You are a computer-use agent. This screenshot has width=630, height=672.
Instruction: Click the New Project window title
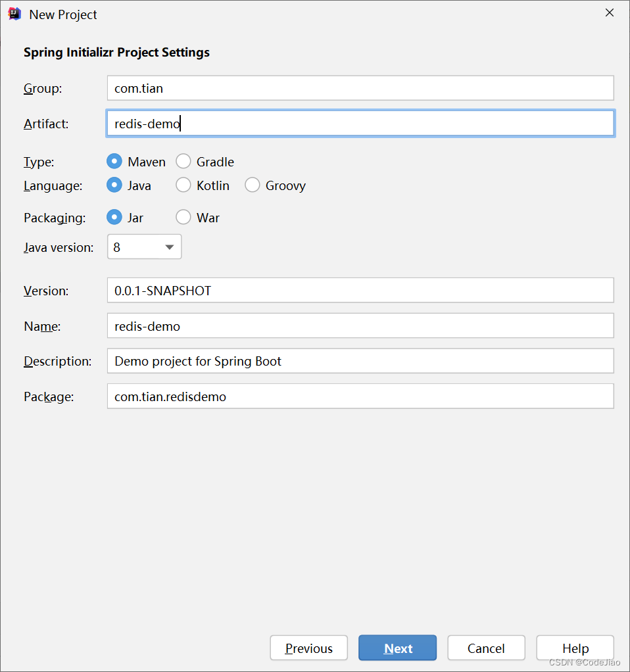point(63,14)
